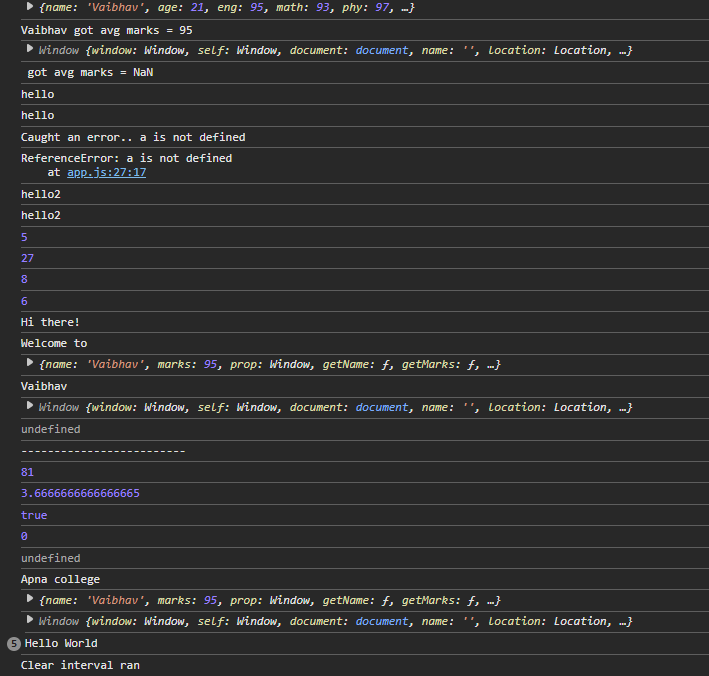The height and width of the screenshot is (676, 709).
Task: Click the repeat-count badge beside Hello World
Action: pos(14,643)
